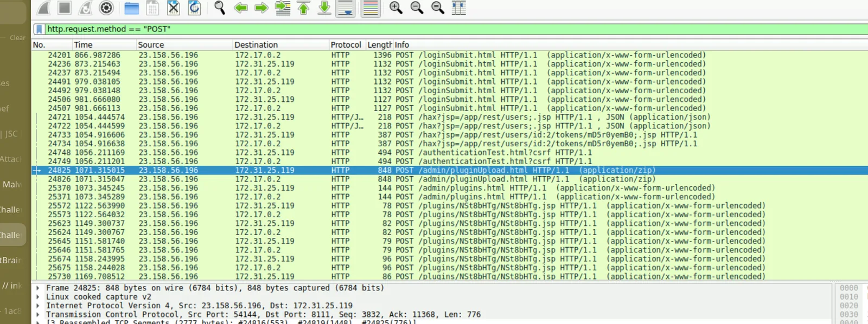This screenshot has height=324, width=868.
Task: Select packet 25623 with length 82
Action: [450, 223]
